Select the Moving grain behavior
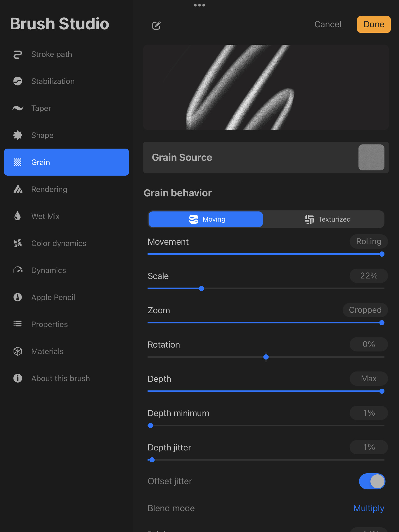 point(206,219)
